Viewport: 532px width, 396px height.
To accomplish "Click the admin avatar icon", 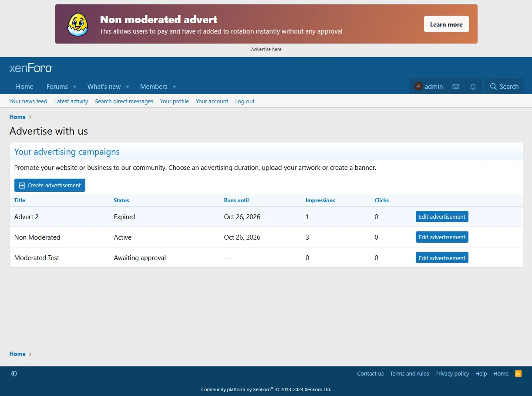I will [x=418, y=86].
